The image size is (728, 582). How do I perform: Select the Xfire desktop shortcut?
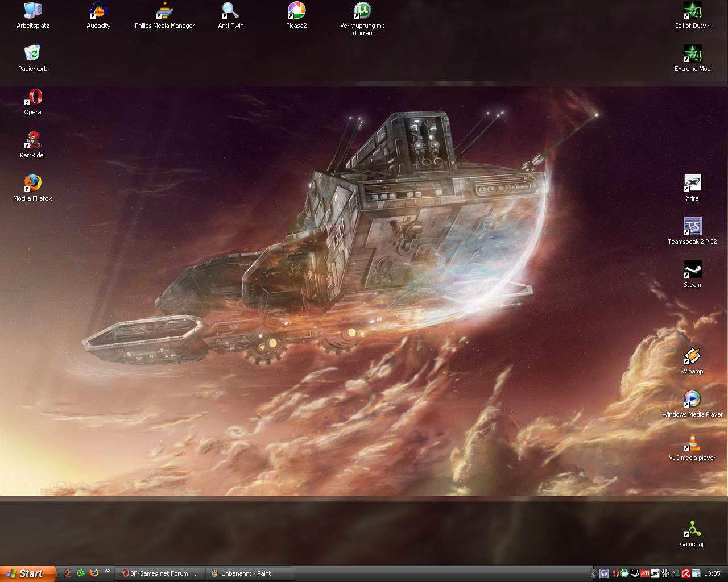[x=692, y=188]
